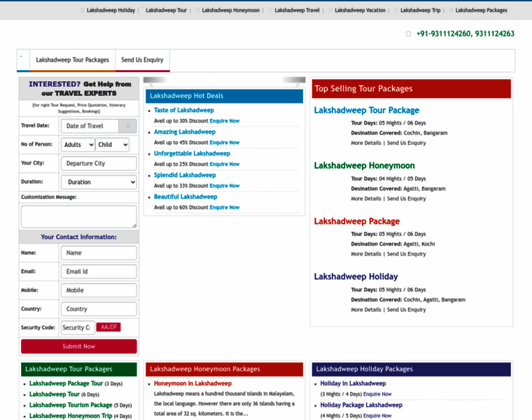Open the Lakshadweep Tour Package heading
The height and width of the screenshot is (420, 532).
coord(366,111)
